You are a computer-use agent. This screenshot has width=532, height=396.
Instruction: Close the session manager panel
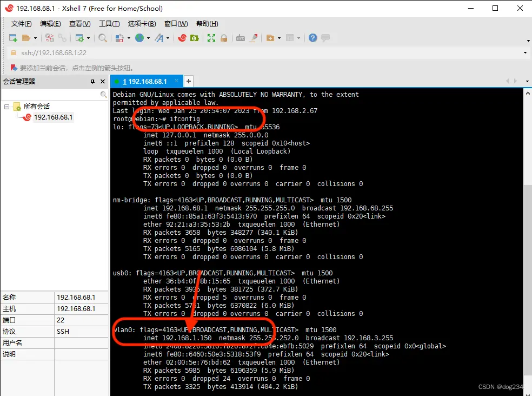[103, 81]
